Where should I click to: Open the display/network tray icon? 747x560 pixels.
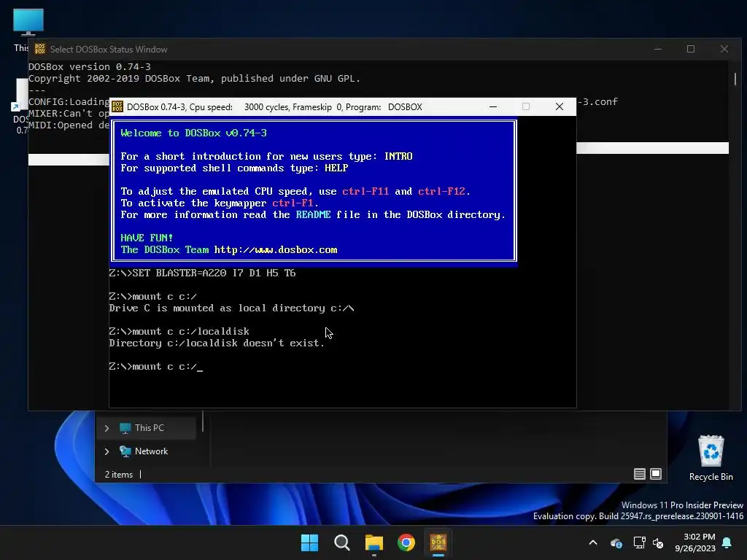tap(639, 542)
